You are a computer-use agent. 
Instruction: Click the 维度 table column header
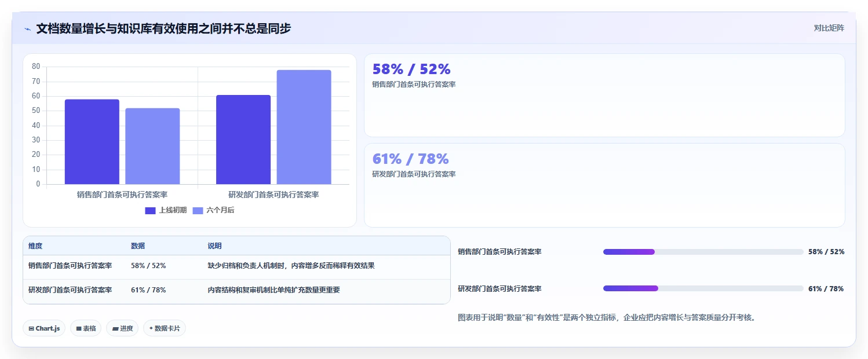(35, 246)
